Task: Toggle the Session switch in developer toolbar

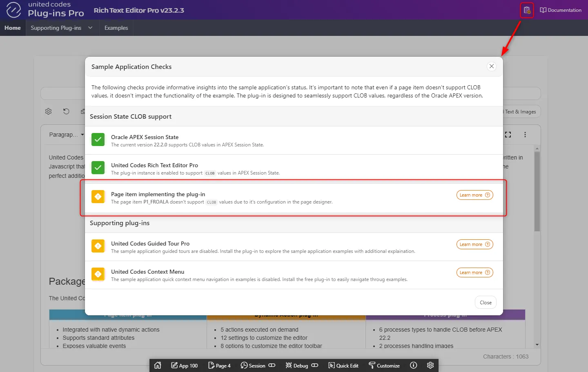Action: pos(272,365)
